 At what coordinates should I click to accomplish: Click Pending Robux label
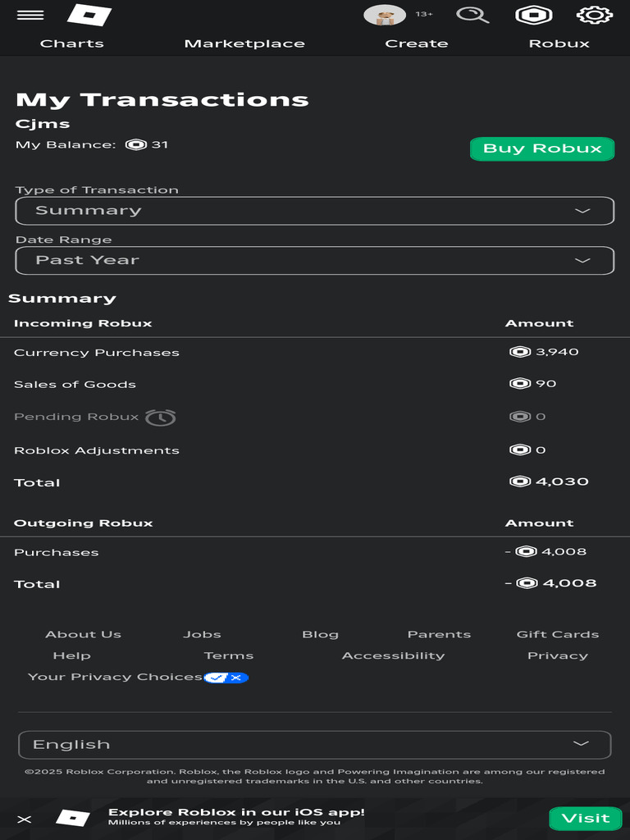point(76,417)
